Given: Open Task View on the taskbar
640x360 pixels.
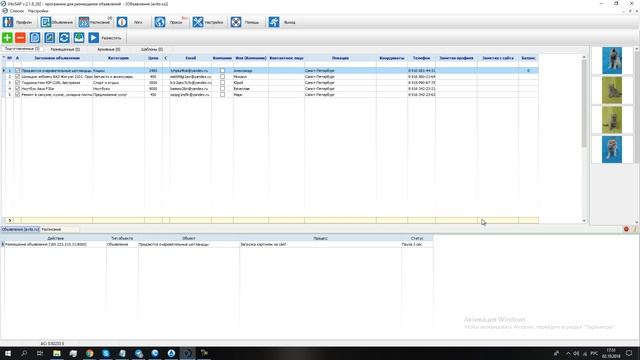Looking at the screenshot, I should tap(40, 353).
